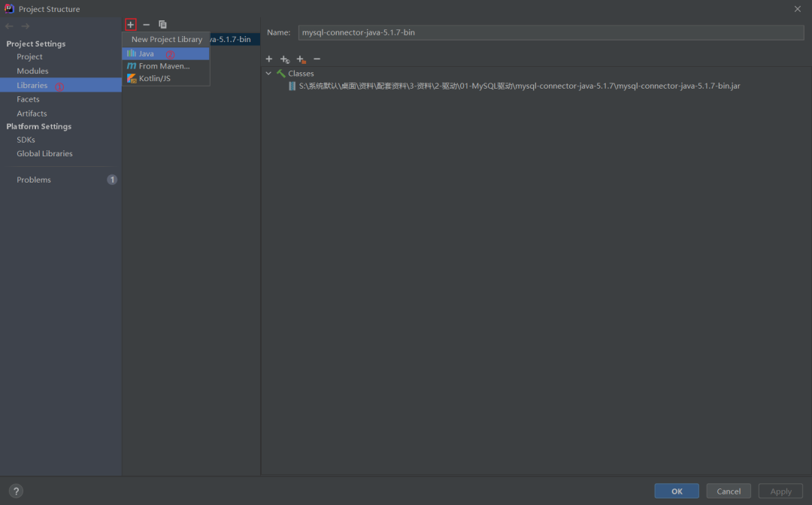The height and width of the screenshot is (505, 812).
Task: Click the remove library minus icon
Action: click(146, 24)
